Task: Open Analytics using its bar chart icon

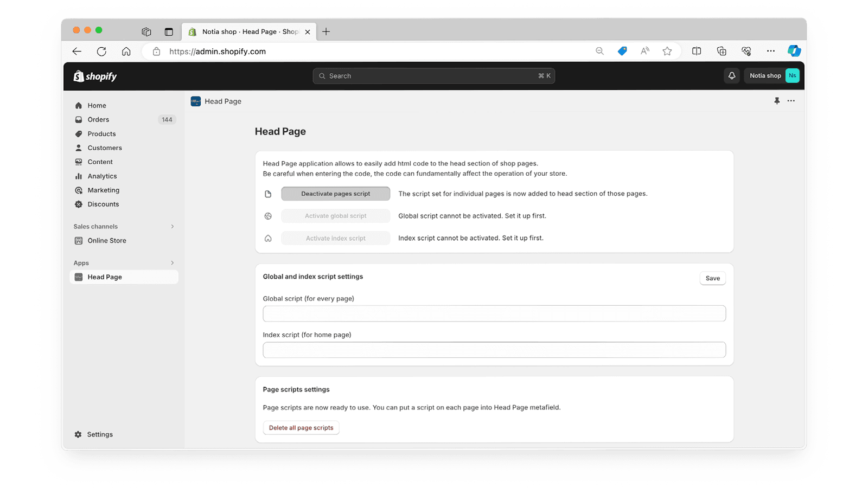Action: (x=79, y=176)
